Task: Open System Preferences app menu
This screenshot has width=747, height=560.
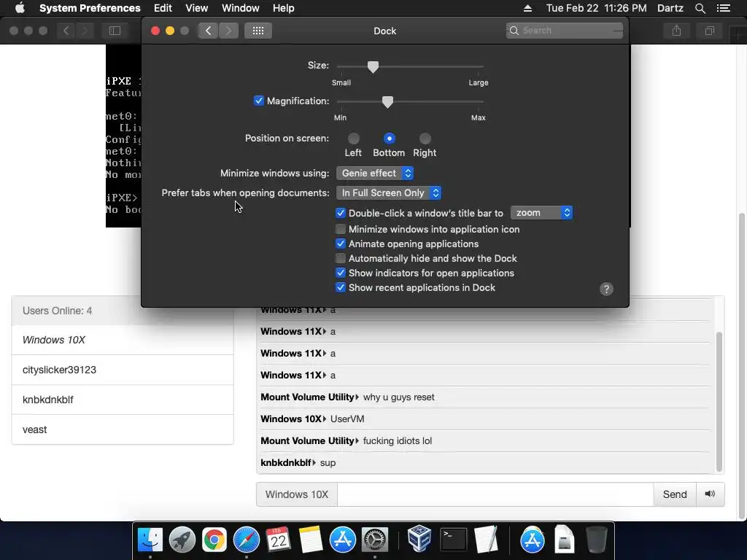Action: [90, 8]
